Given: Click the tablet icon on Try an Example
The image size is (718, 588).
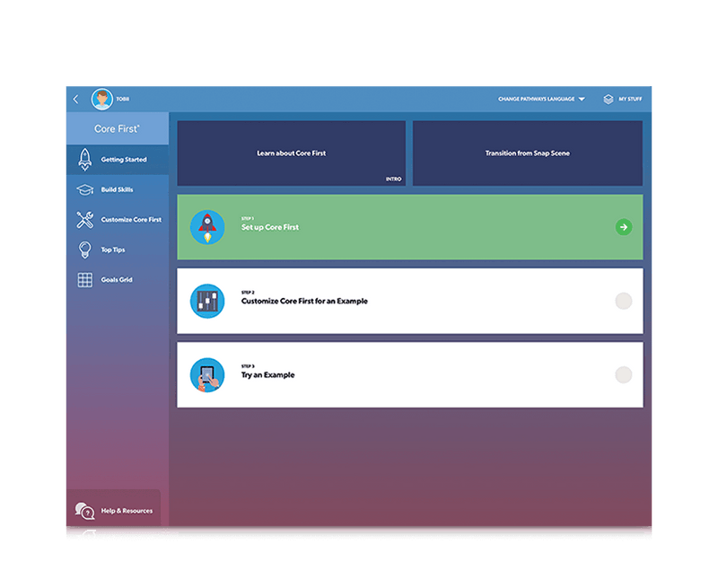Looking at the screenshot, I should coord(208,374).
